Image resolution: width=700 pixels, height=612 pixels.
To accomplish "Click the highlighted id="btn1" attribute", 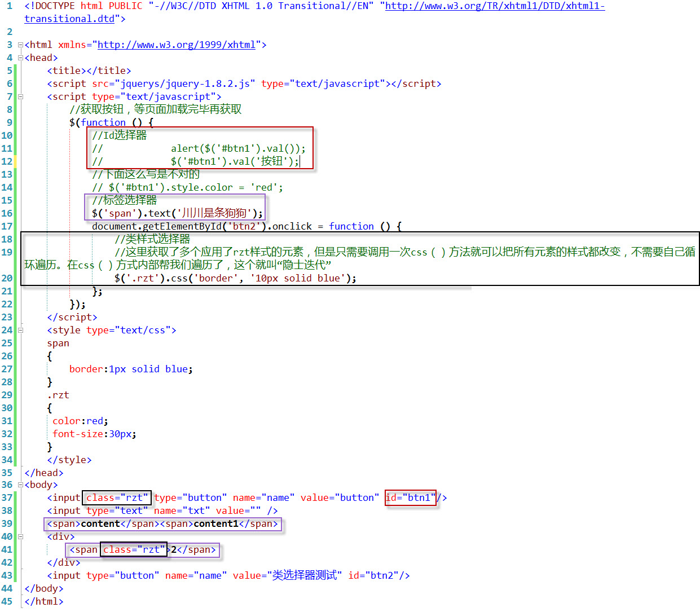I will pyautogui.click(x=410, y=497).
